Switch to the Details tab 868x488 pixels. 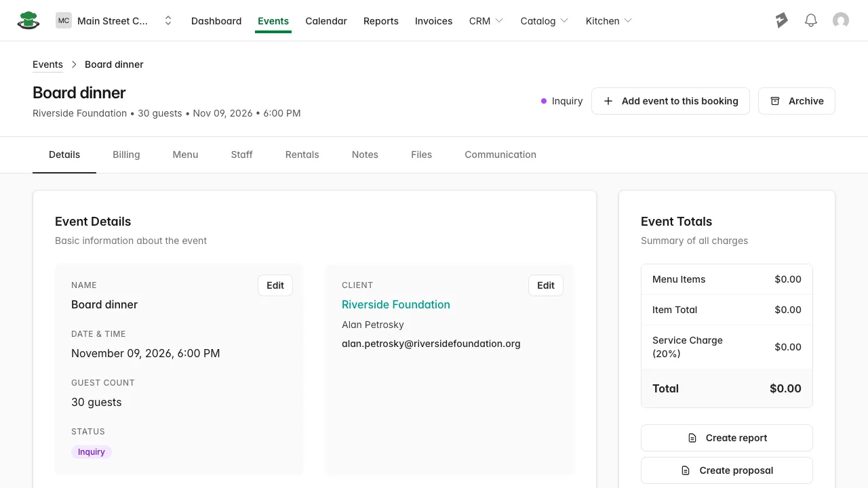(64, 155)
